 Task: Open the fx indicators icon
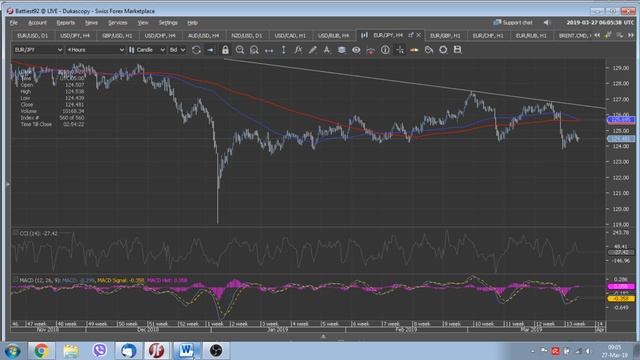point(298,50)
